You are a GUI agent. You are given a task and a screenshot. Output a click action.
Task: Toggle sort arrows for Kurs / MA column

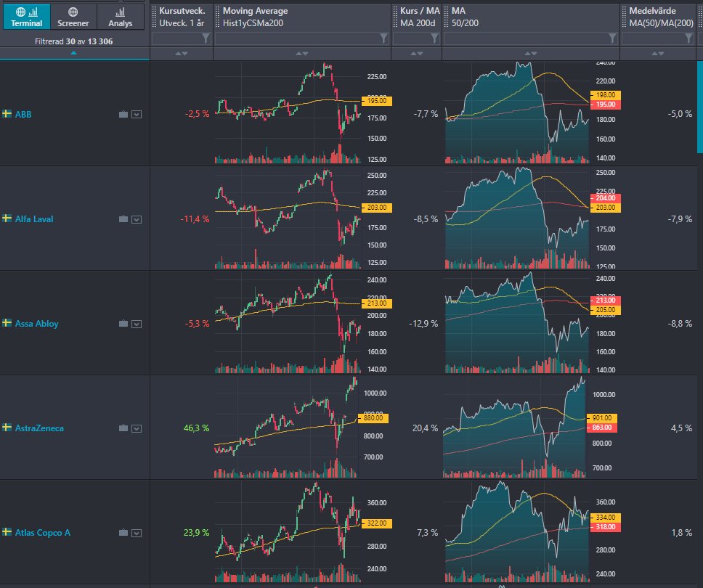417,53
